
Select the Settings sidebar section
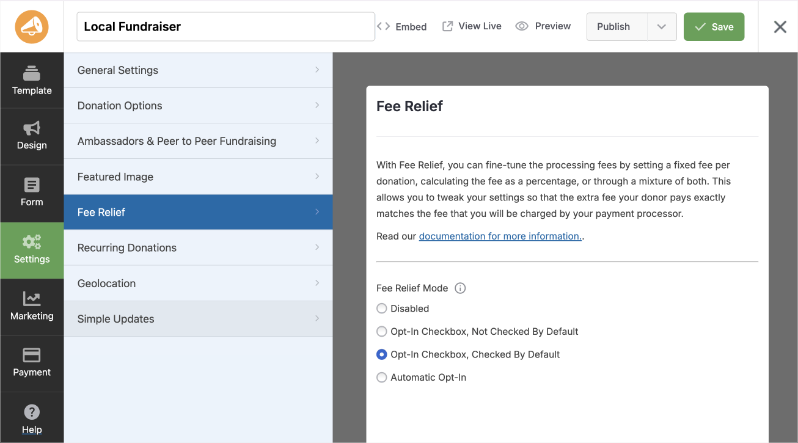pos(32,250)
